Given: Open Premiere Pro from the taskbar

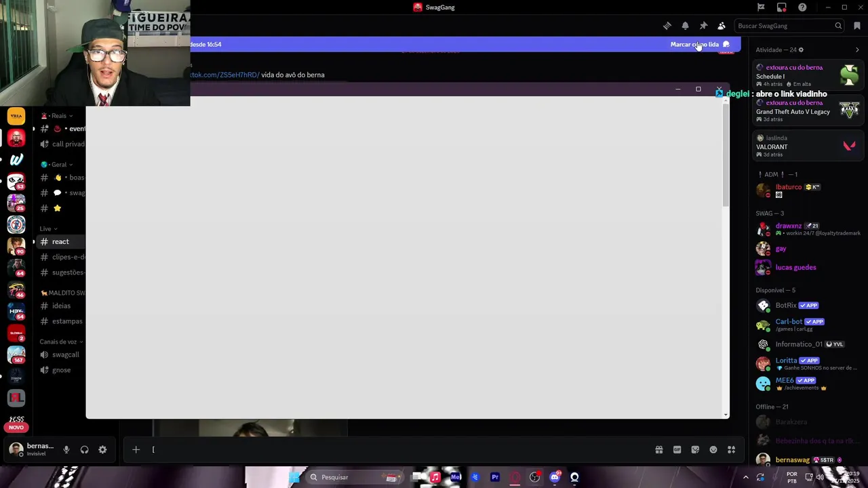Looking at the screenshot, I should [x=495, y=477].
